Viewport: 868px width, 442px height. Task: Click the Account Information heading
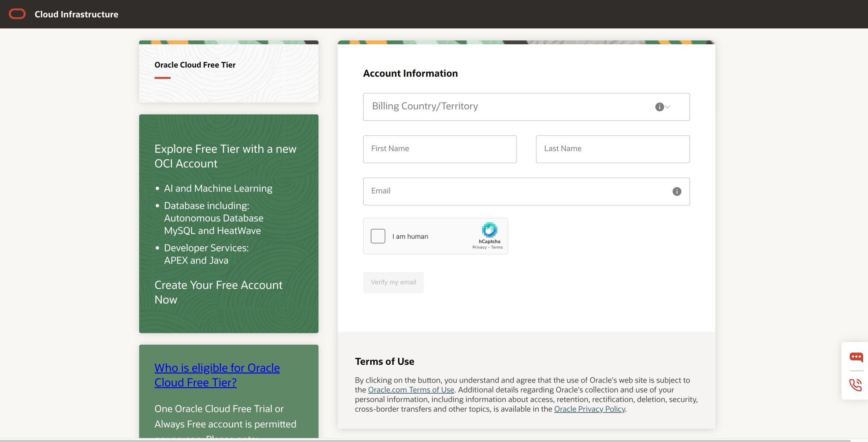pyautogui.click(x=410, y=73)
